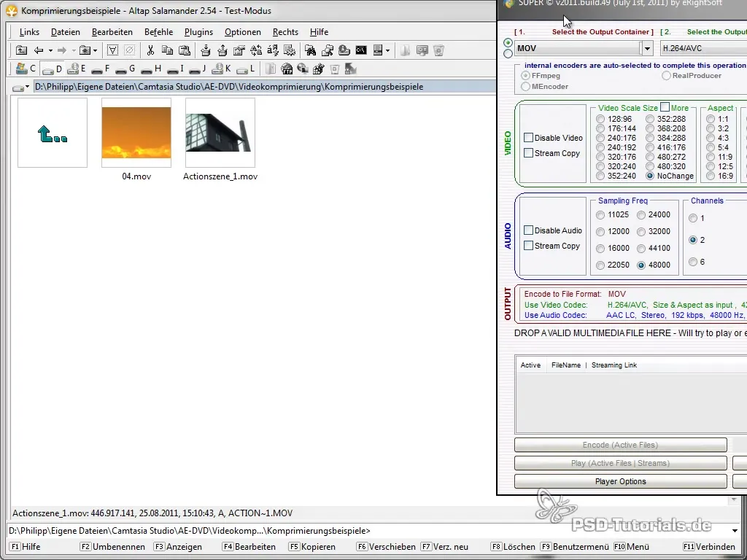Click the F5 Kopieren button
The width and height of the screenshot is (747, 560).
coord(311,547)
